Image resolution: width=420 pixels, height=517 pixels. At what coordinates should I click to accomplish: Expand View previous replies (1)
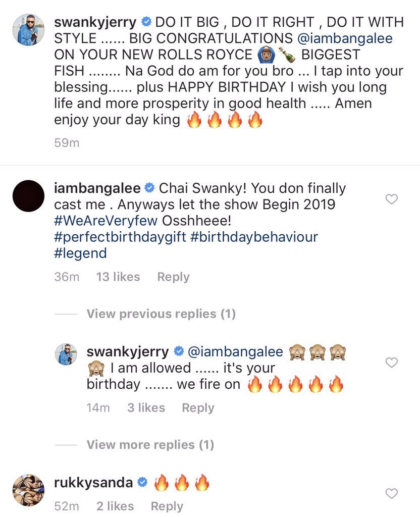click(x=161, y=314)
